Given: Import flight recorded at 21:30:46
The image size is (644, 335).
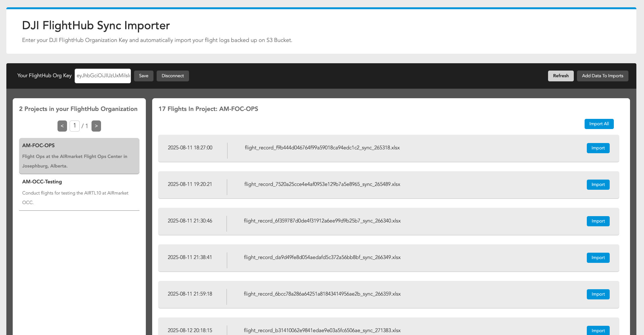Looking at the screenshot, I should click(598, 221).
